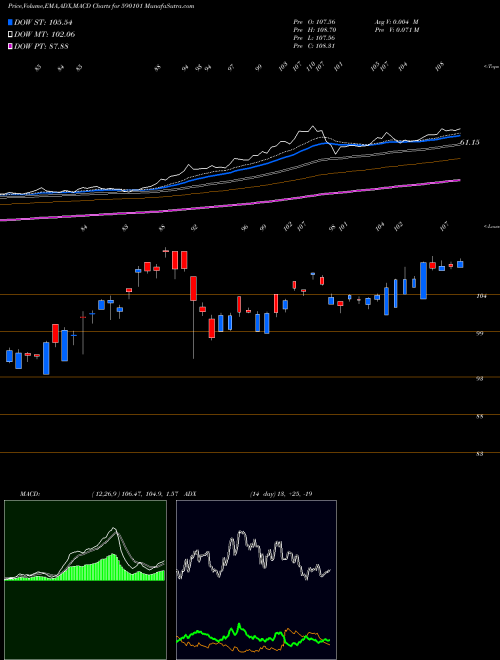Image resolution: width=500 pixels, height=660 pixels.
Task: Click the 'Avg V: 0.004 M' volume text
Action: pyautogui.click(x=396, y=22)
